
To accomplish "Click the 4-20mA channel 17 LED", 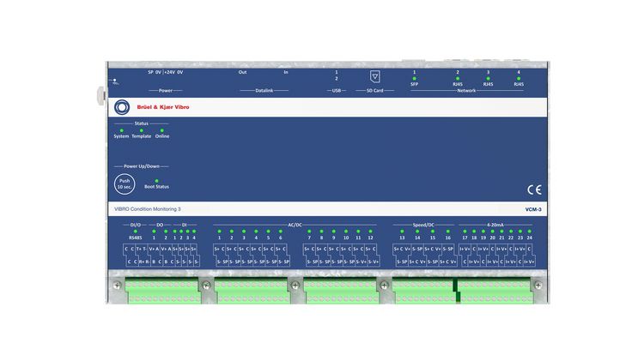I will click(x=465, y=232).
